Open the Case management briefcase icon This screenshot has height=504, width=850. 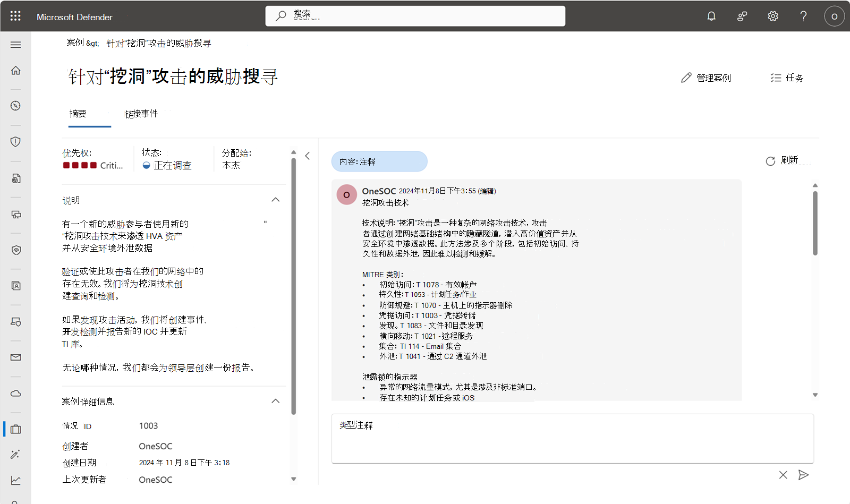click(x=15, y=429)
